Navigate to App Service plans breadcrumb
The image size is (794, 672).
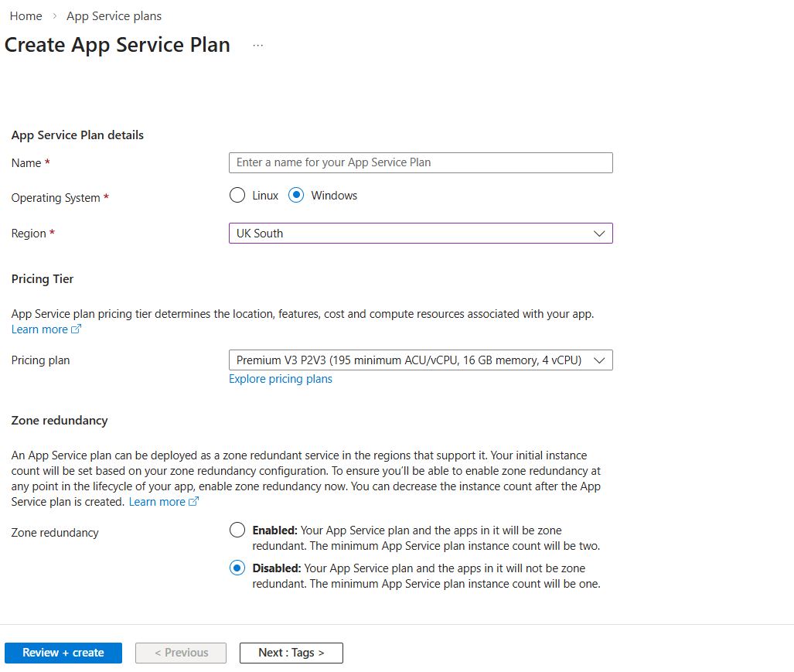click(114, 16)
